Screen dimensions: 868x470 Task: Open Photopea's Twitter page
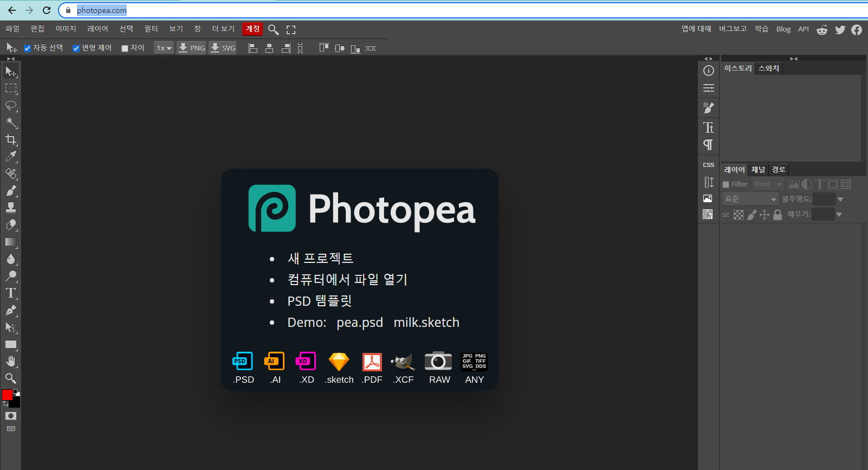840,29
